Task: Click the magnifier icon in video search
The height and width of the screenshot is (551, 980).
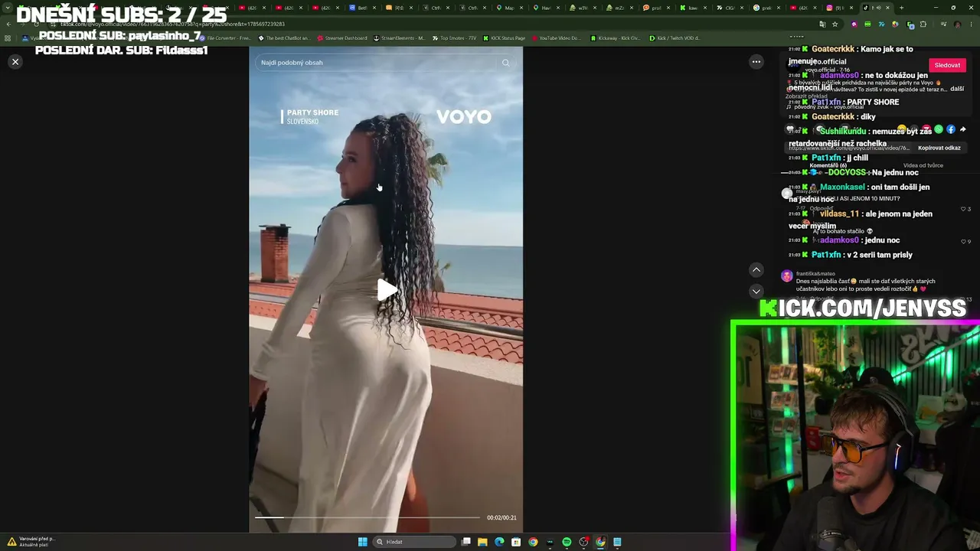Action: tap(505, 63)
